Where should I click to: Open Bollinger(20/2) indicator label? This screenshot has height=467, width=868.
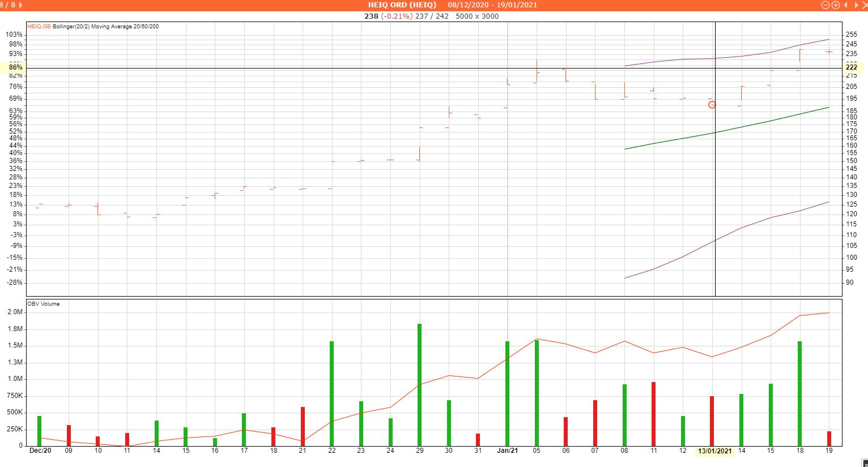click(x=71, y=27)
